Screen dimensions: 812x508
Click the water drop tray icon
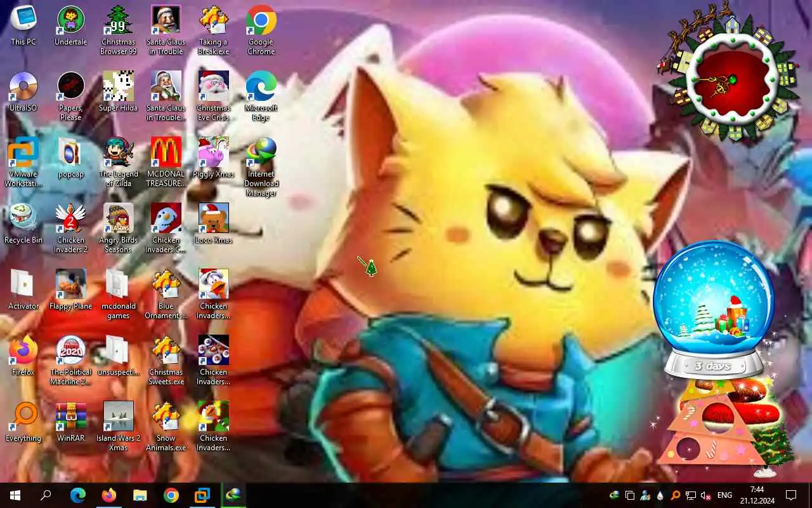click(660, 495)
